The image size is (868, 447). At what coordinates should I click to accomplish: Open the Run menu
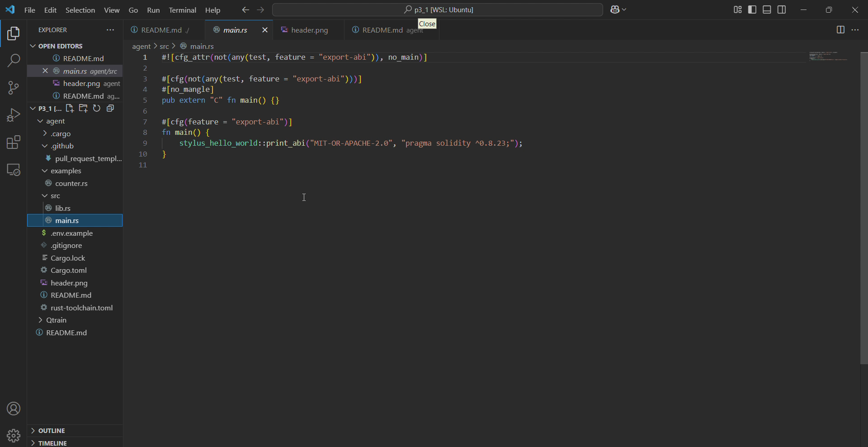(x=153, y=10)
